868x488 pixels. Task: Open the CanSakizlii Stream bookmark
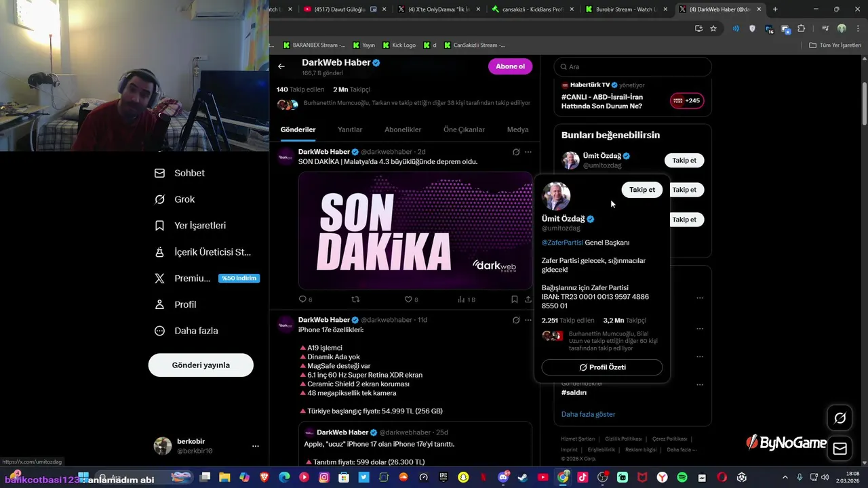click(475, 45)
